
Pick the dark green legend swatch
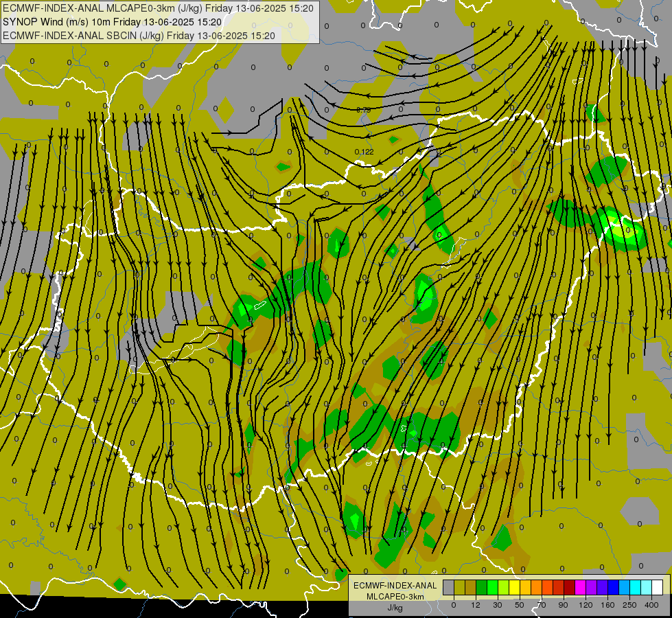pyautogui.click(x=482, y=588)
